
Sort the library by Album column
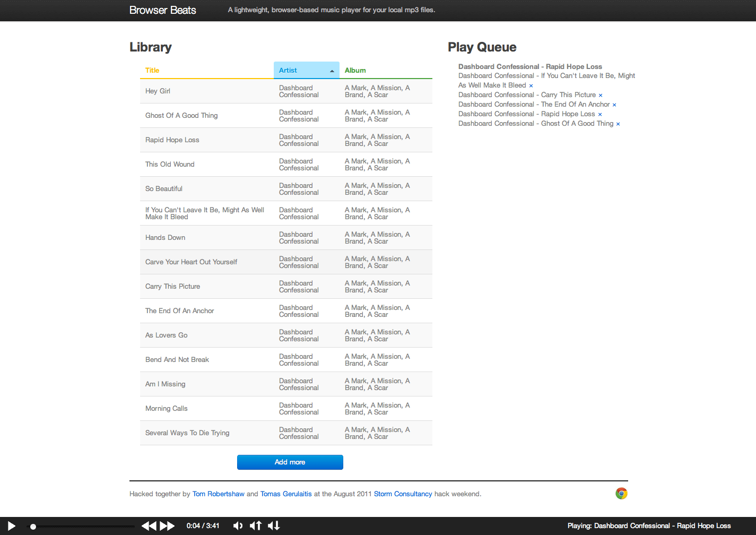click(x=386, y=70)
